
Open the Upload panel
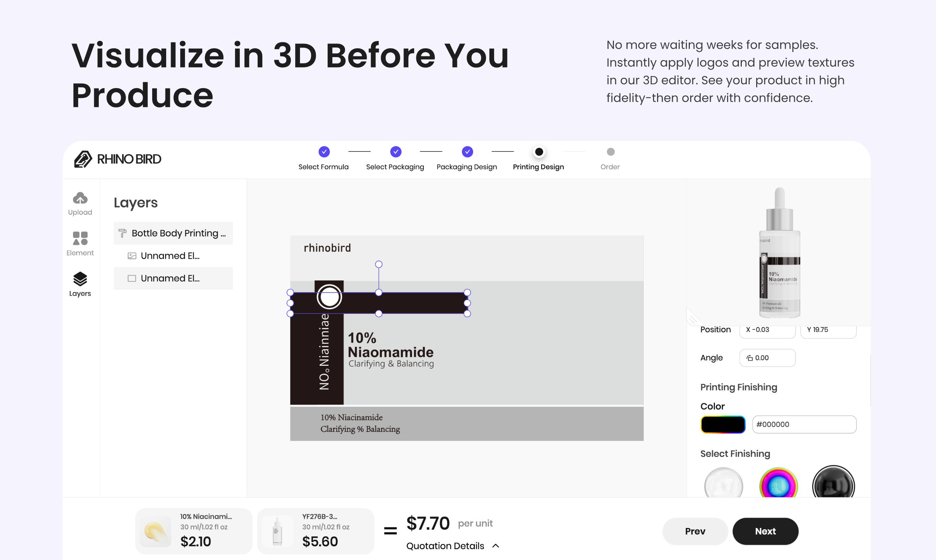click(x=80, y=200)
